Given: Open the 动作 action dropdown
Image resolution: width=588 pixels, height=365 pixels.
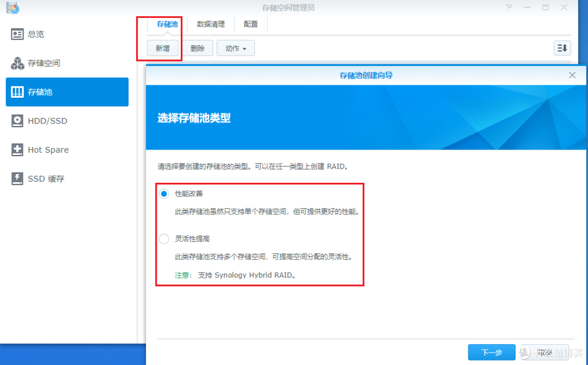Looking at the screenshot, I should click(x=236, y=48).
